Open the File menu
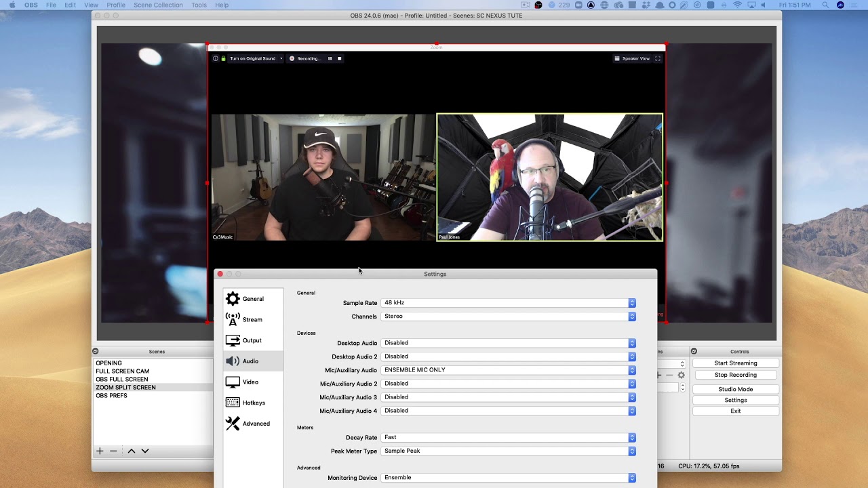 [51, 5]
